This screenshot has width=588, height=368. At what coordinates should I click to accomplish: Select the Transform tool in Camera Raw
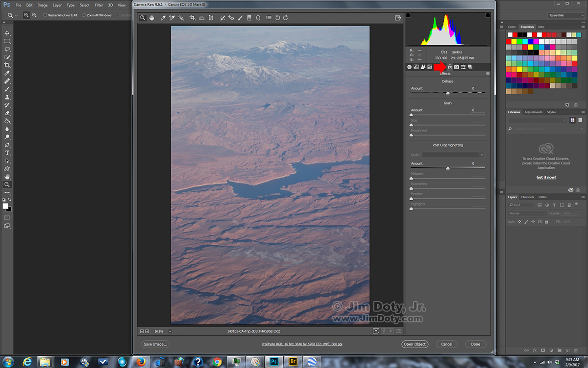tap(211, 18)
